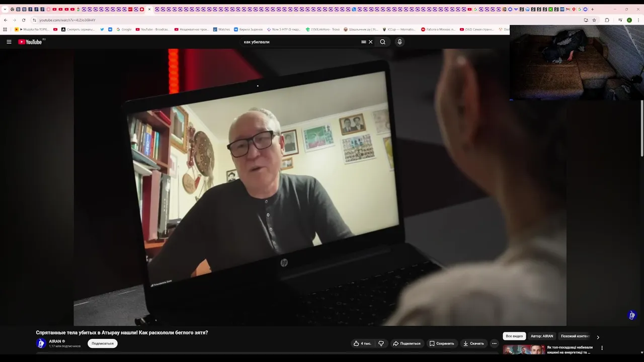644x362 pixels.
Task: Reload the page
Action: click(x=24, y=20)
